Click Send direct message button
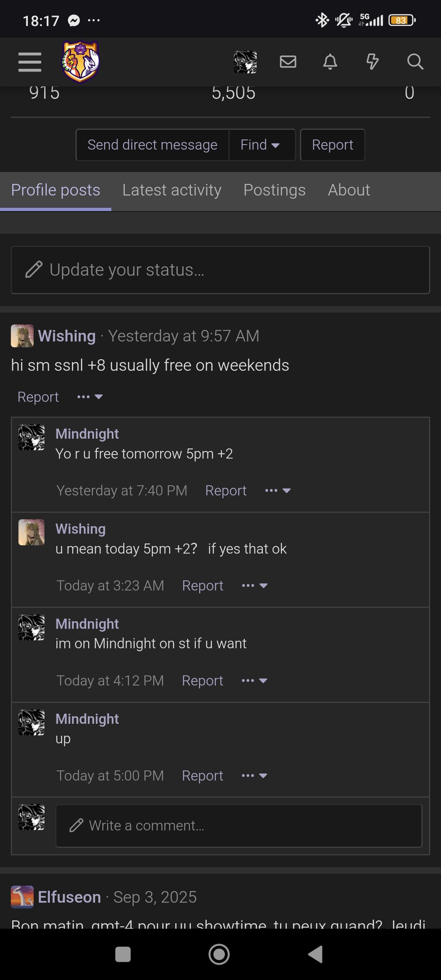This screenshot has width=441, height=980. pos(153,145)
